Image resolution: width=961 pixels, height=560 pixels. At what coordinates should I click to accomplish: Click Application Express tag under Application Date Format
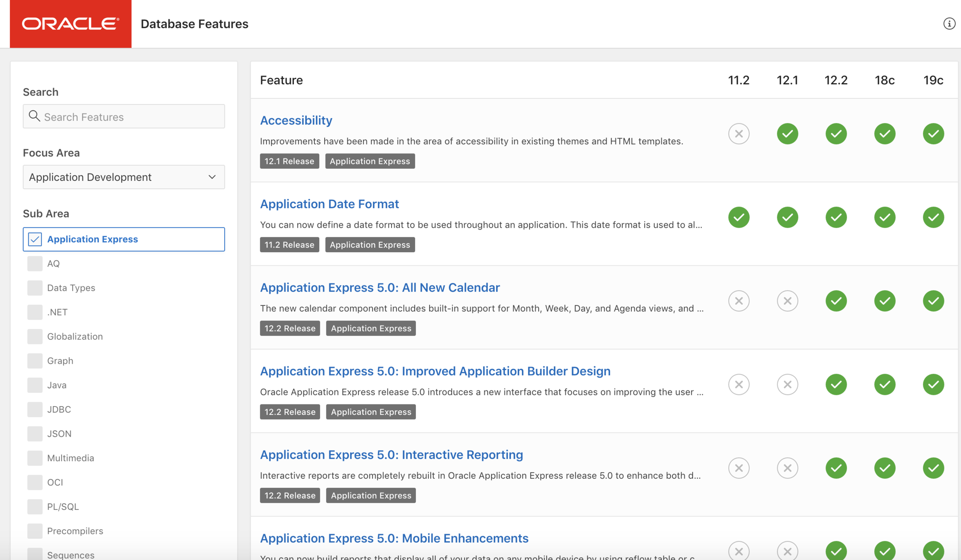(x=369, y=245)
